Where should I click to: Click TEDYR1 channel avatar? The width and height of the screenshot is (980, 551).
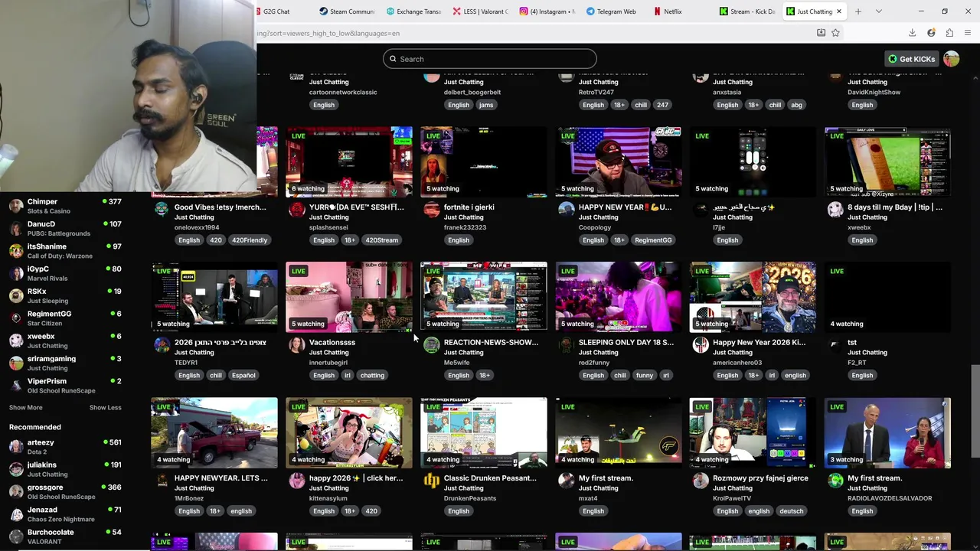coord(162,345)
